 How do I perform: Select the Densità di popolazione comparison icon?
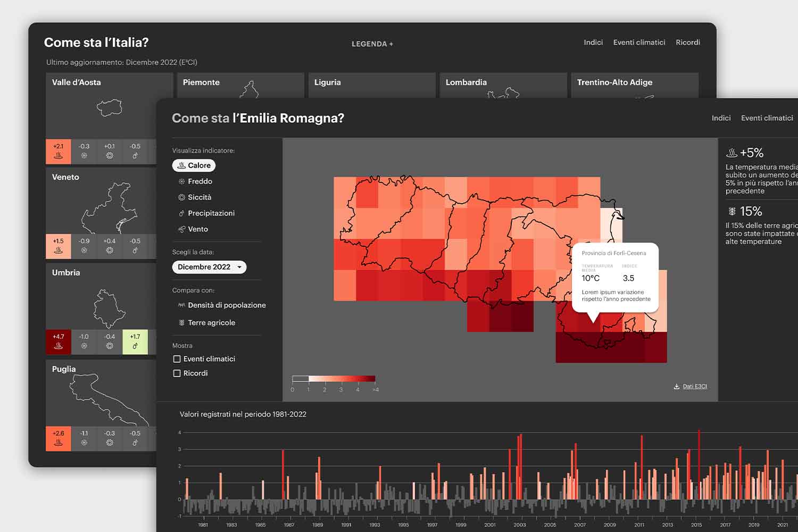[181, 305]
